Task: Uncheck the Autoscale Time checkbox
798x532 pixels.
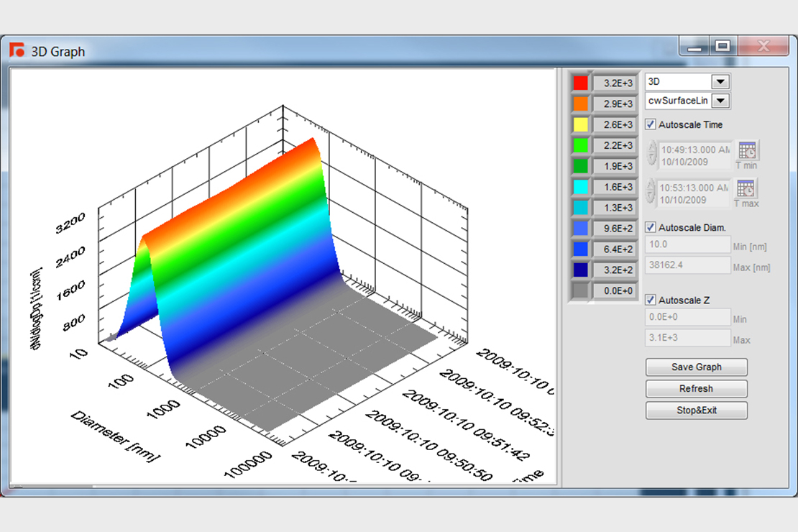Action: pyautogui.click(x=651, y=124)
